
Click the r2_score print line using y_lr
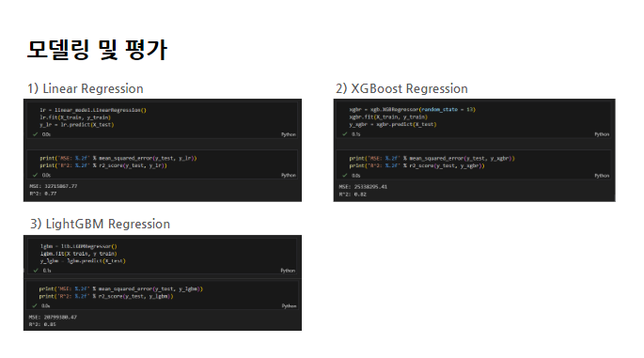[103, 165]
